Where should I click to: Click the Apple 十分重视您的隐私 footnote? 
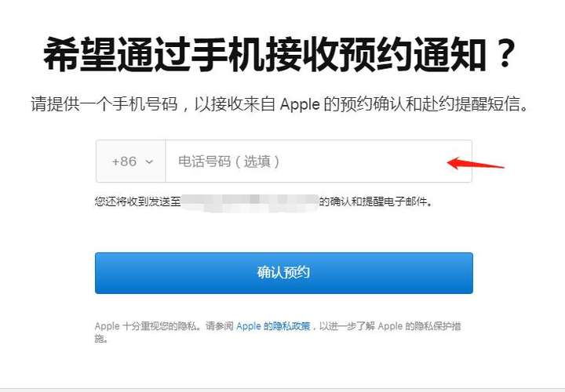coord(148,326)
